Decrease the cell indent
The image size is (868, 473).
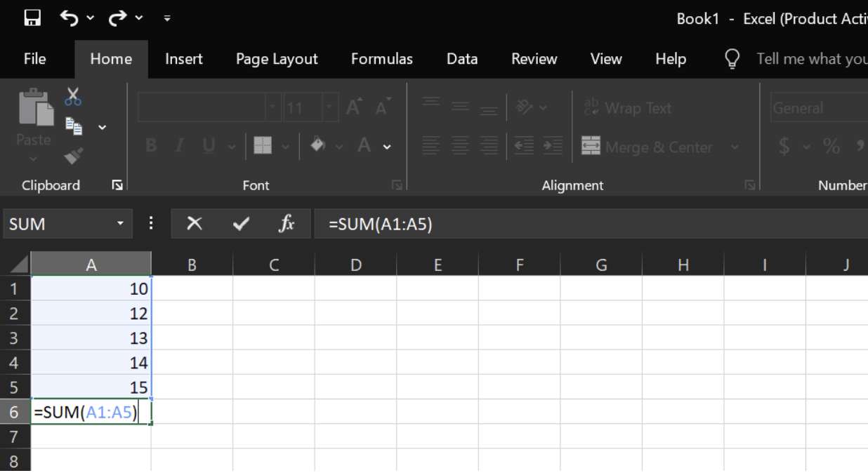tap(524, 146)
